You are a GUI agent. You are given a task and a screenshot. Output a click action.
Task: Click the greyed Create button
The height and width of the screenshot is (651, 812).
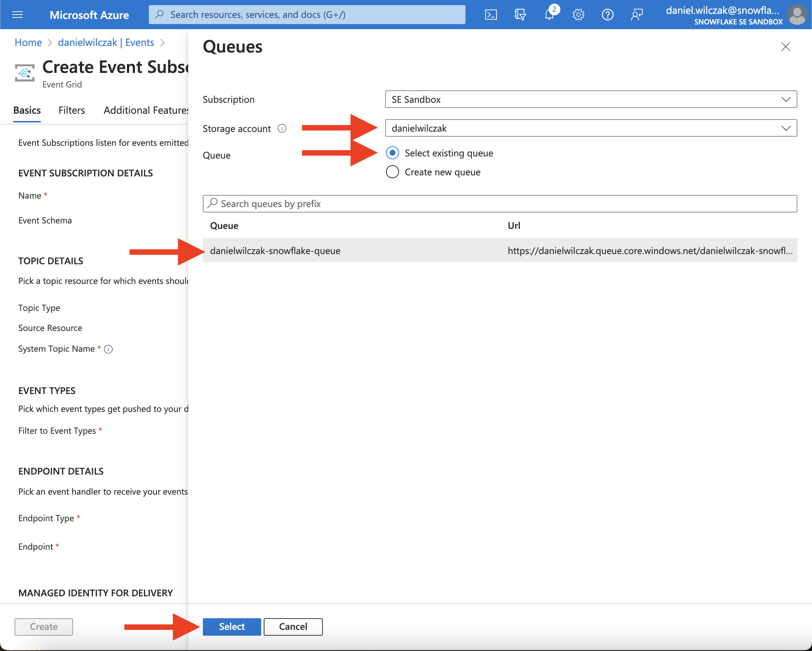(x=44, y=627)
